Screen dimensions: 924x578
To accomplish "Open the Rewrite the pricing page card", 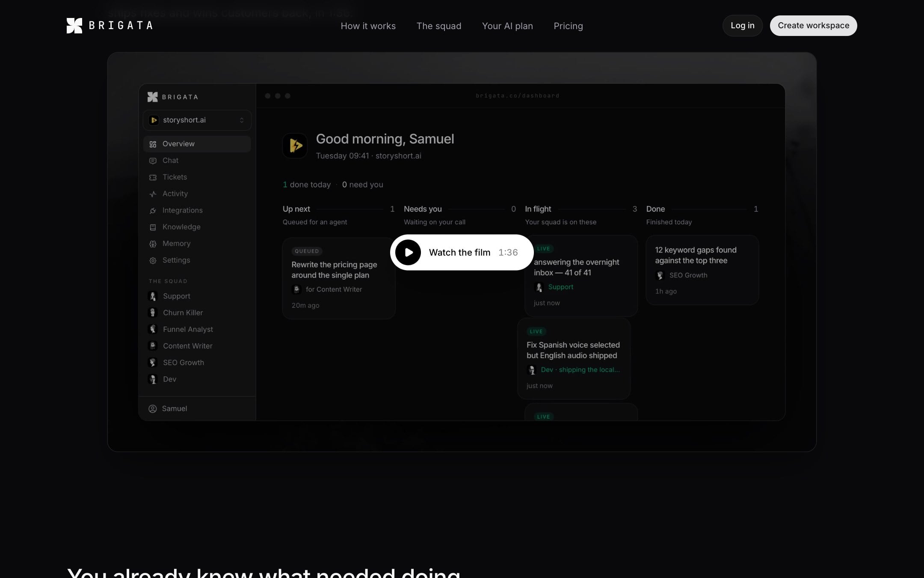I will tap(338, 278).
